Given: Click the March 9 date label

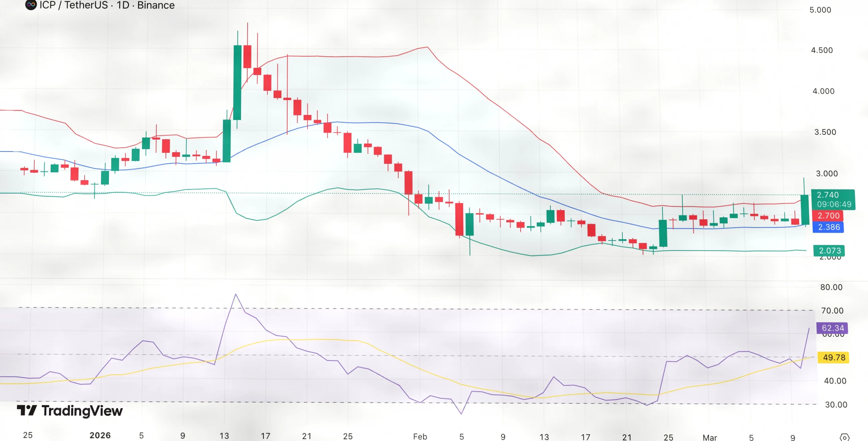Looking at the screenshot, I should [792, 437].
